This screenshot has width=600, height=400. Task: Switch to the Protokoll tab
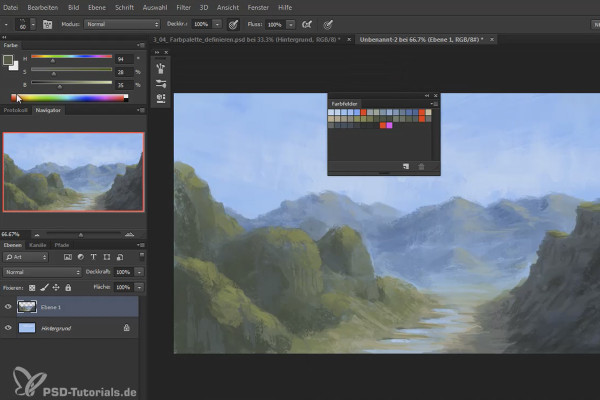point(15,110)
